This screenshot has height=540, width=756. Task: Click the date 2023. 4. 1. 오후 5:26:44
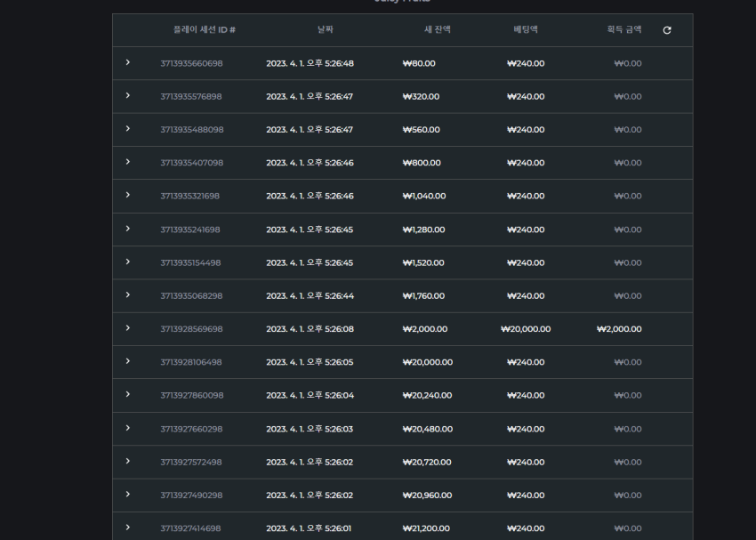310,296
